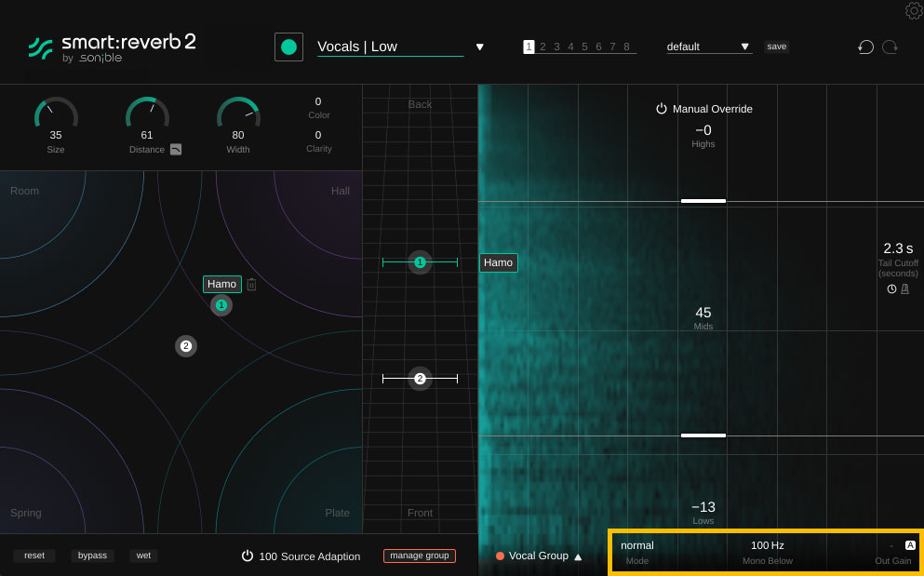Image resolution: width=924 pixels, height=576 pixels.
Task: Open the default preset dropdown
Action: (709, 47)
